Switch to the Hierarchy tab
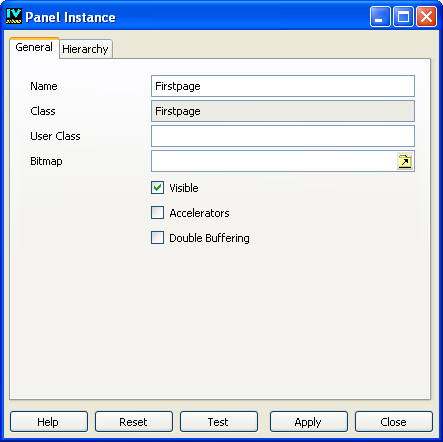443x442 pixels. [85, 49]
